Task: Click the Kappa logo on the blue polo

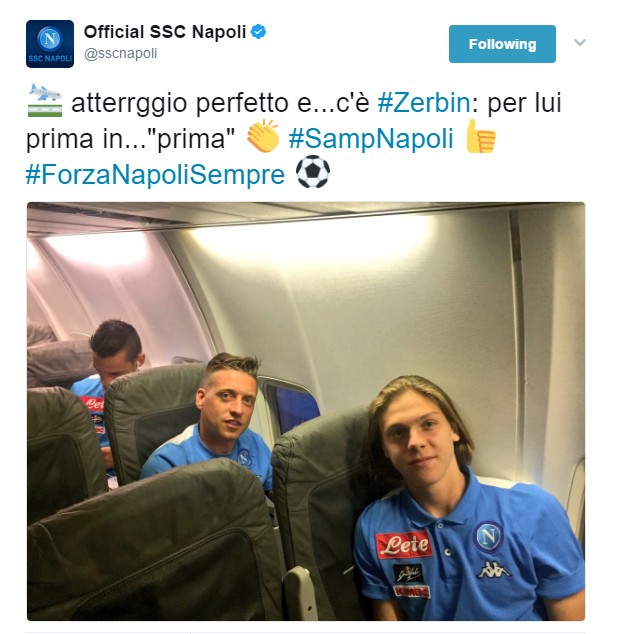Action: tap(494, 570)
